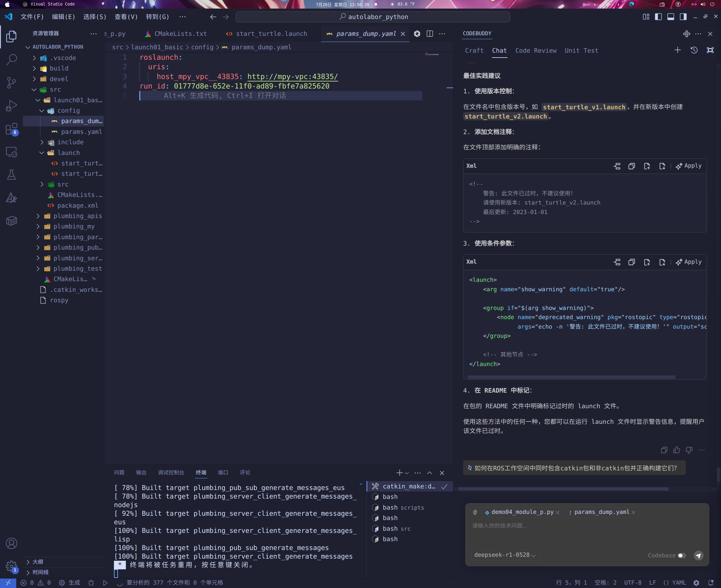
Task: Open the 查看(V) menu
Action: pyautogui.click(x=126, y=17)
